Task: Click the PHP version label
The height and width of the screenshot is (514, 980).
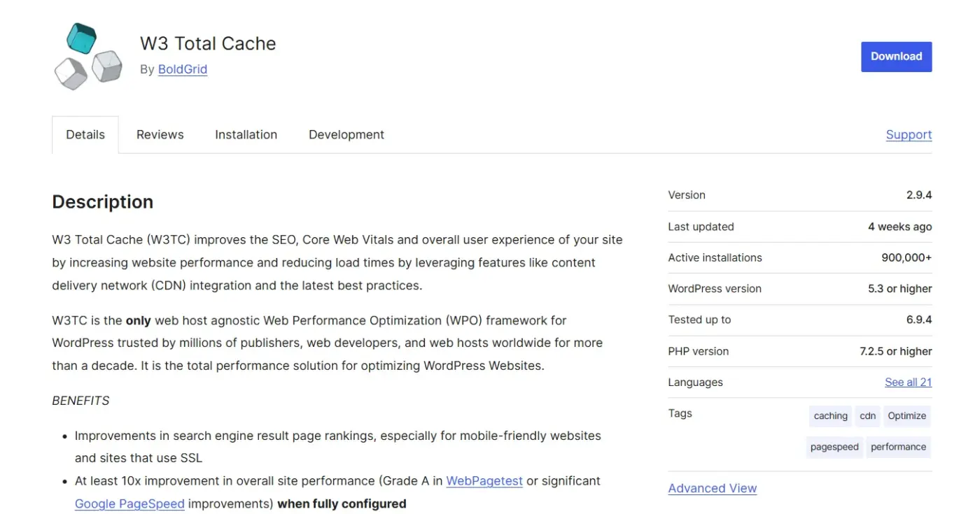Action: pyautogui.click(x=699, y=352)
